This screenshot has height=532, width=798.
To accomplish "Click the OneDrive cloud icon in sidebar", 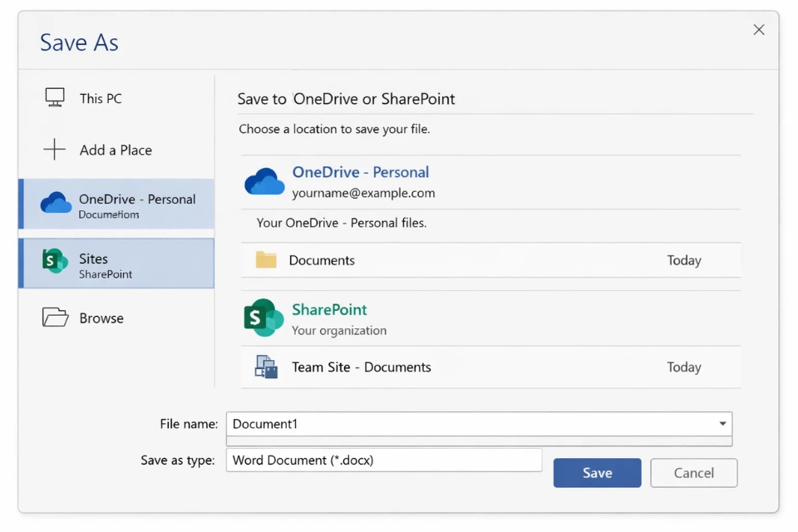I will tap(55, 202).
